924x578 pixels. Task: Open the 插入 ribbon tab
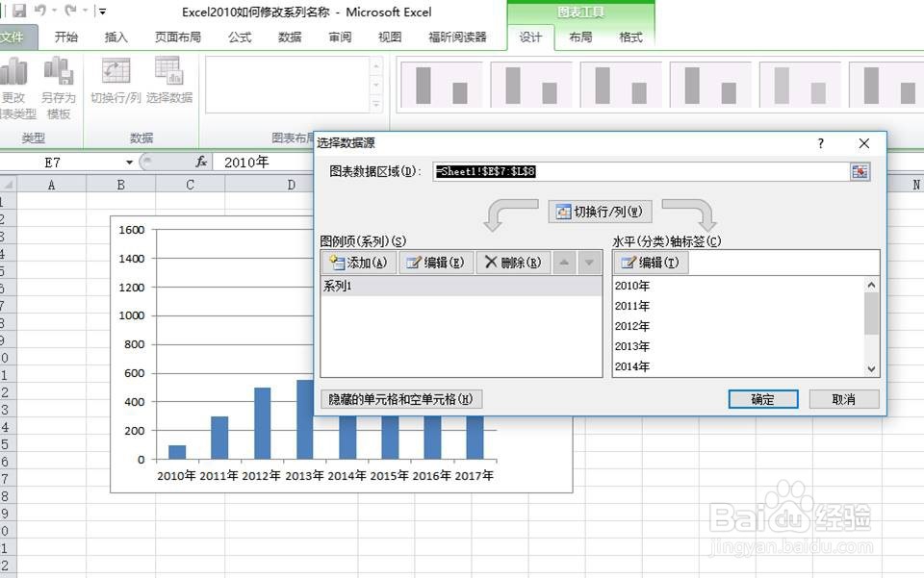click(x=115, y=38)
